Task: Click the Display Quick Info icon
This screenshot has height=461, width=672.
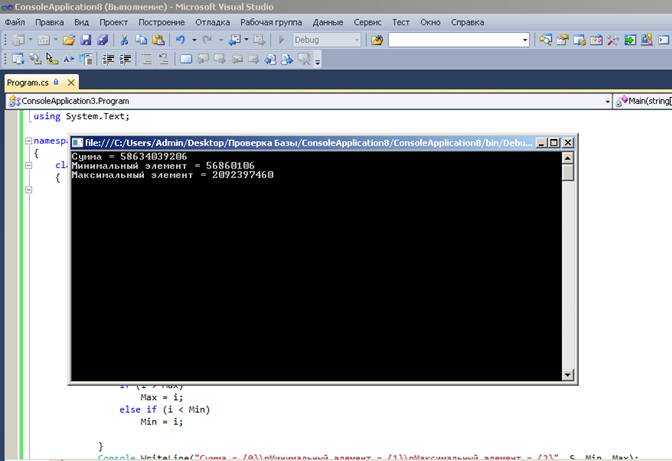Action: [x=52, y=59]
